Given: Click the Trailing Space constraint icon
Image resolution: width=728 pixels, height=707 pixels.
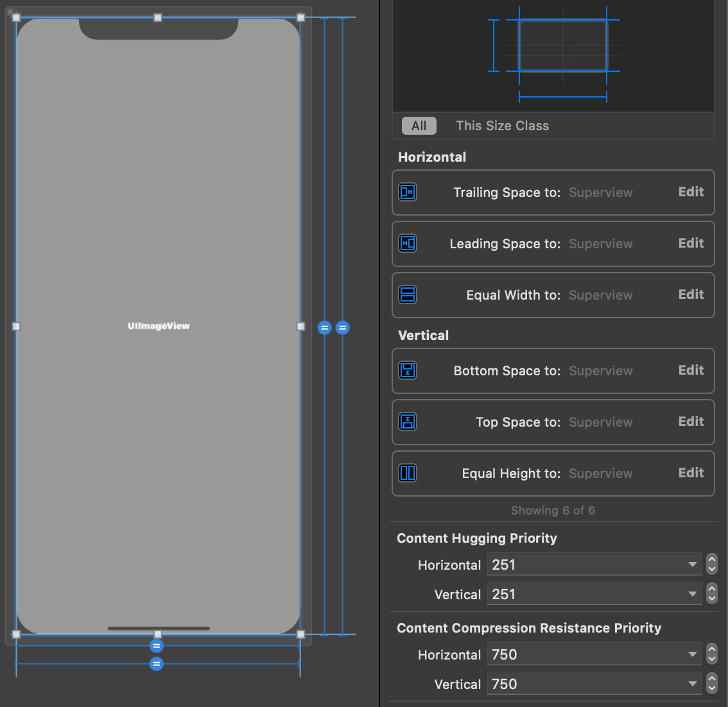Looking at the screenshot, I should (x=408, y=192).
